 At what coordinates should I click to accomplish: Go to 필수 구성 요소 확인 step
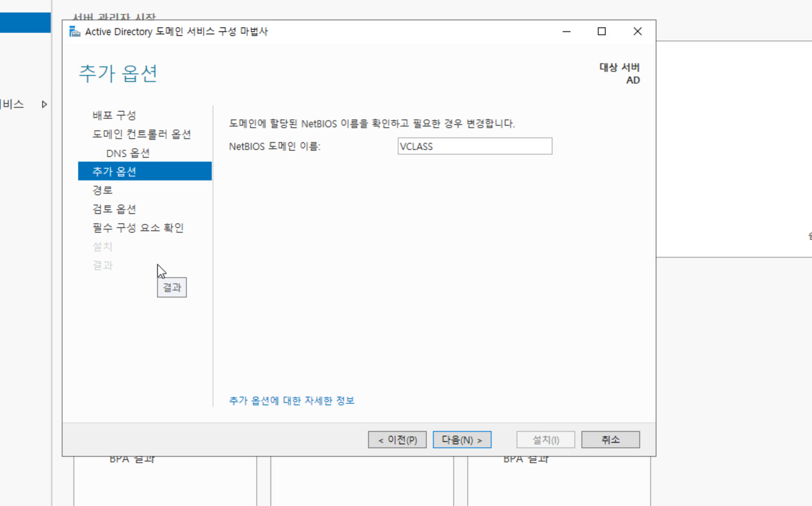pyautogui.click(x=138, y=228)
